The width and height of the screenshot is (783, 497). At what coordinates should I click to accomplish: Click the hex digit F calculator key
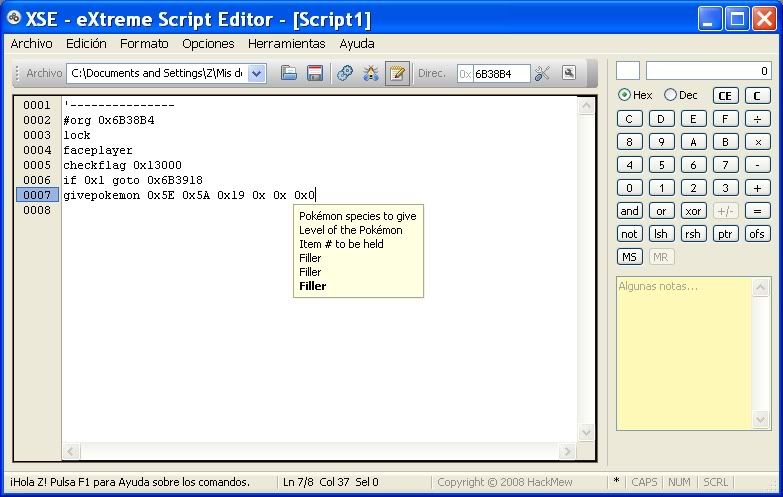point(725,119)
